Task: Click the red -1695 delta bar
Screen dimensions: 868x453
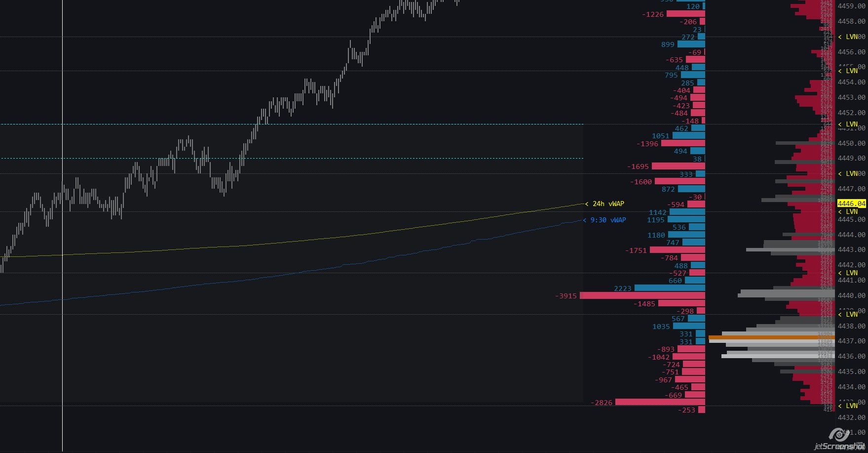Action: tap(678, 166)
